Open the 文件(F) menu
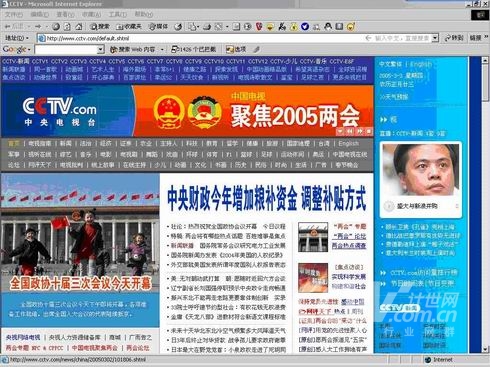This screenshot has width=490, height=367. point(14,14)
